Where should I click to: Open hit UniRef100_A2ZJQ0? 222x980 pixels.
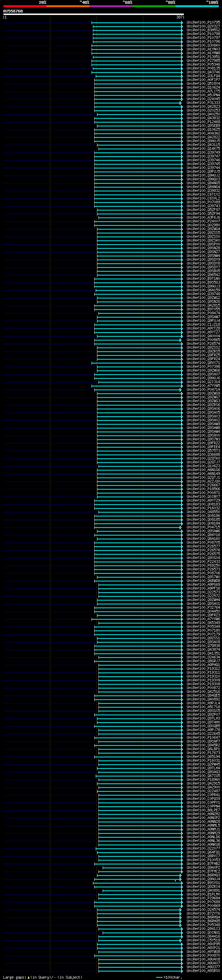203,481
